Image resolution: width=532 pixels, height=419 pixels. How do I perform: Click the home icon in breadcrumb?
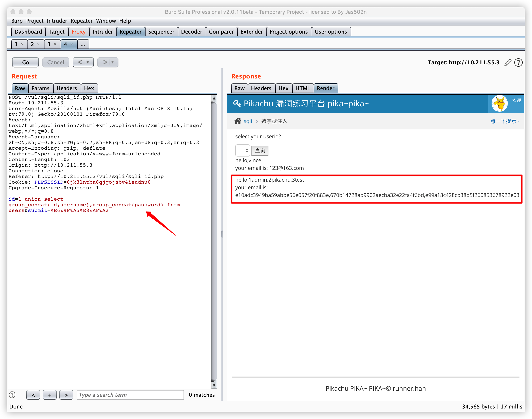(237, 121)
